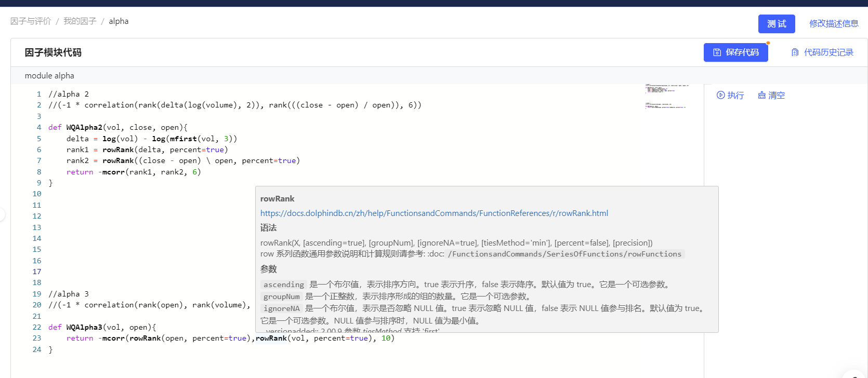The width and height of the screenshot is (868, 378).
Task: Navigate to 我的因子 breadcrumb item
Action: [x=80, y=21]
